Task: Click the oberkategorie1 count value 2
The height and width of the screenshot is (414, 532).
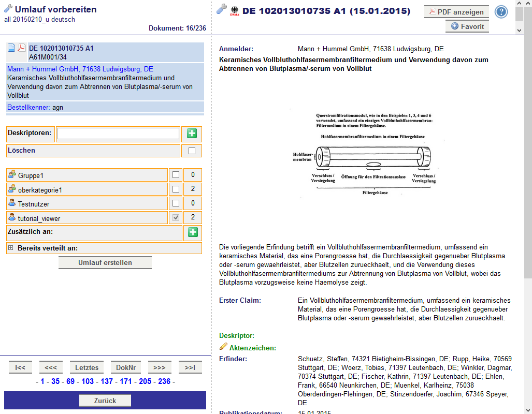Action: [x=193, y=189]
